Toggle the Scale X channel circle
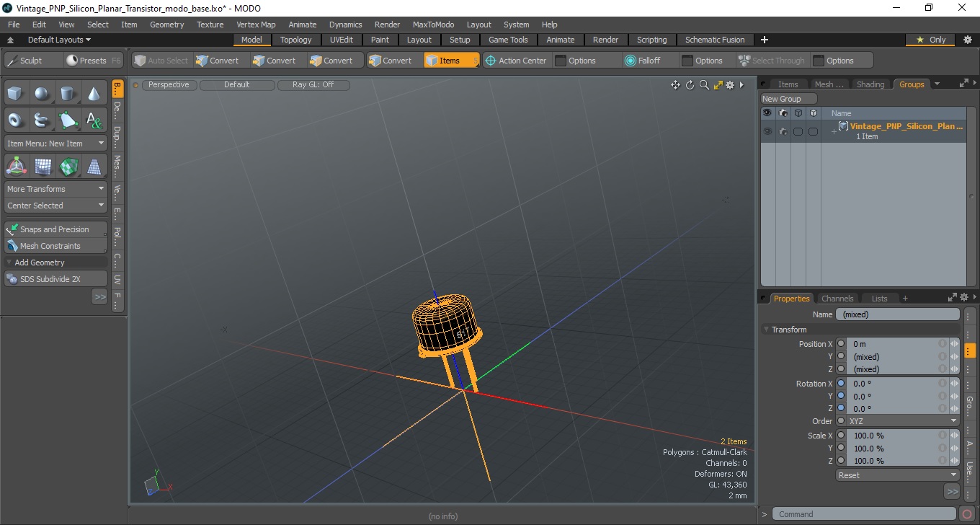980x525 pixels. 841,436
